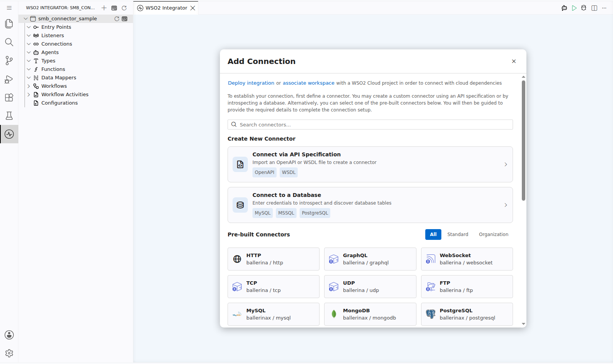Open the more actions ellipsis in editor toolbar
This screenshot has height=364, width=613.
tap(604, 8)
